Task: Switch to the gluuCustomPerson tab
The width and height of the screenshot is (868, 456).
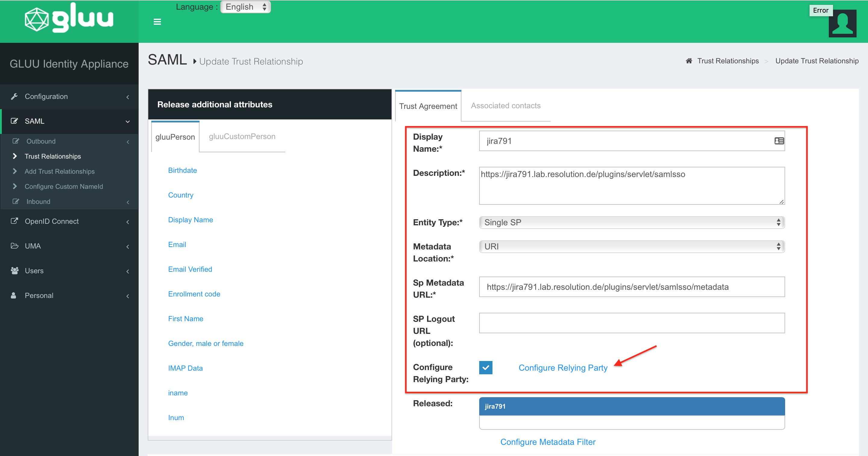Action: coord(242,137)
